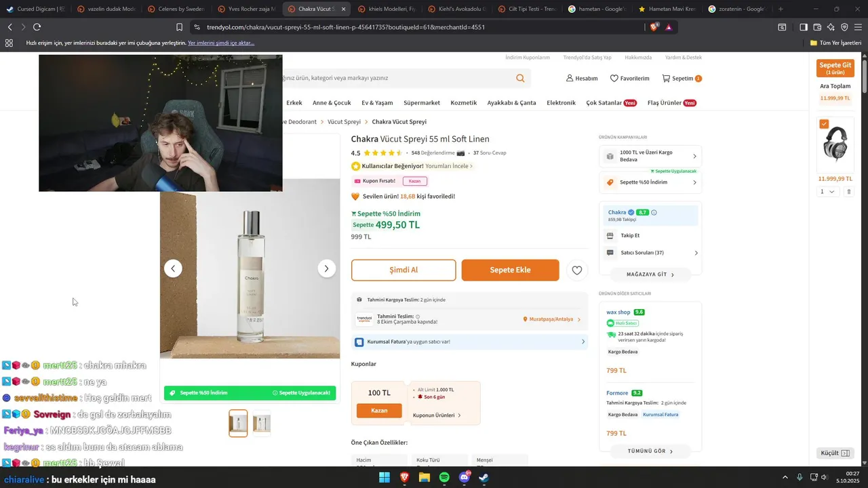Bookmark this page icon in address bar

(179, 27)
